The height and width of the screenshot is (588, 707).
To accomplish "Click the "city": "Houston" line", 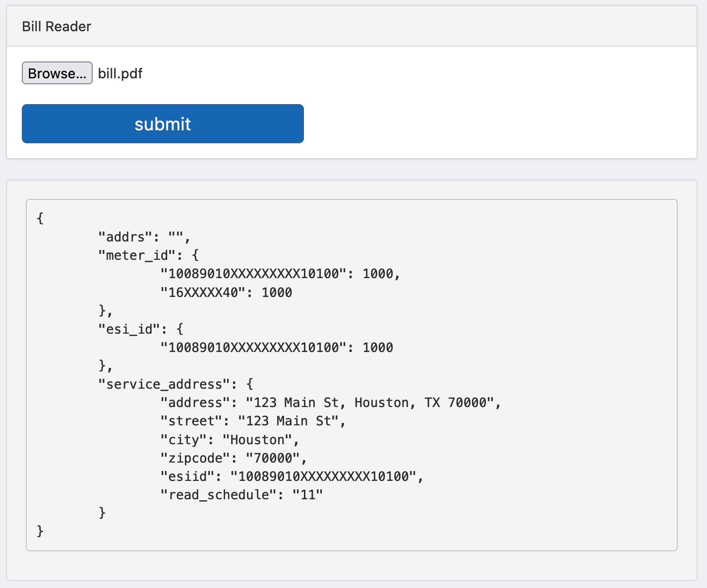I will (230, 440).
